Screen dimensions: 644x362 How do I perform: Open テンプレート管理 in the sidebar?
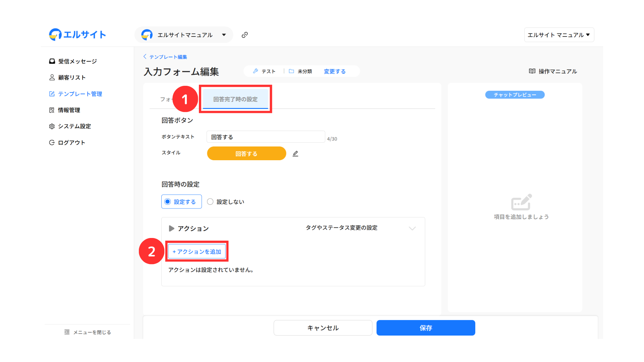pyautogui.click(x=80, y=94)
